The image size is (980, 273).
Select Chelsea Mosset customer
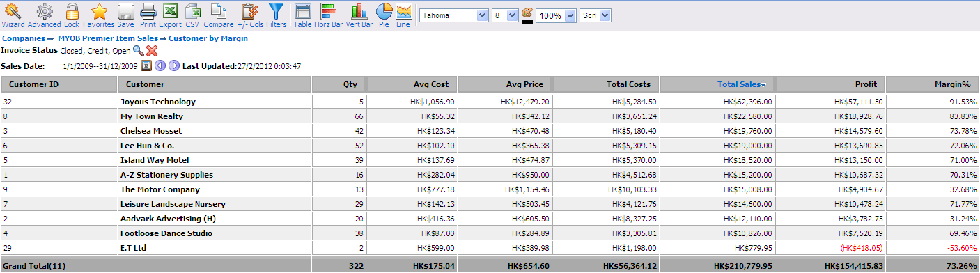(x=151, y=131)
